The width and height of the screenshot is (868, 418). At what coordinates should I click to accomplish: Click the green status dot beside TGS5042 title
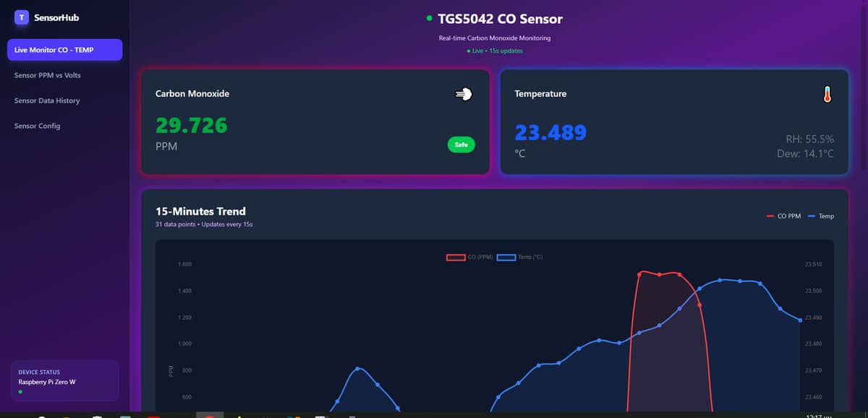(430, 18)
